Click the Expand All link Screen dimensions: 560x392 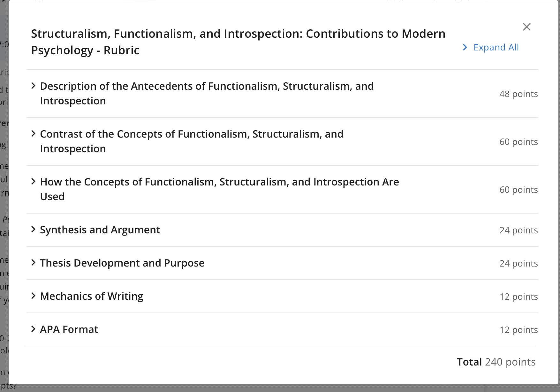[496, 47]
